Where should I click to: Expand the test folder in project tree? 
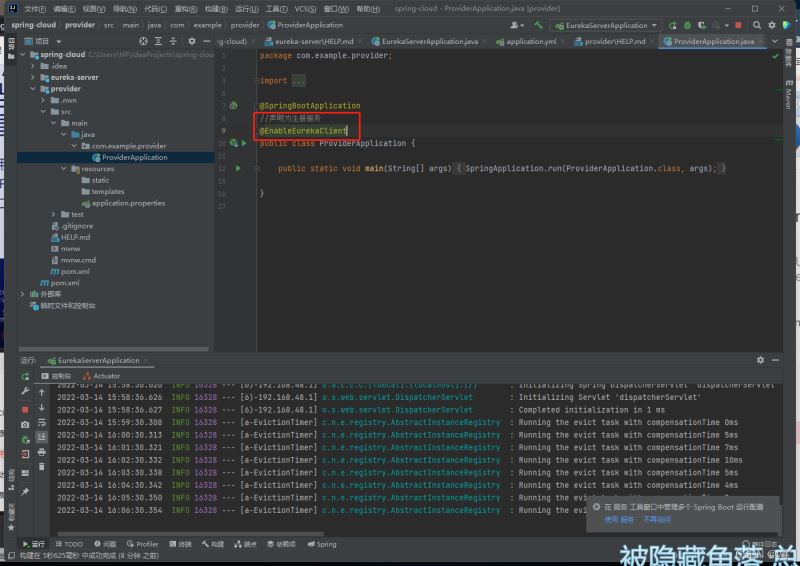(x=53, y=215)
